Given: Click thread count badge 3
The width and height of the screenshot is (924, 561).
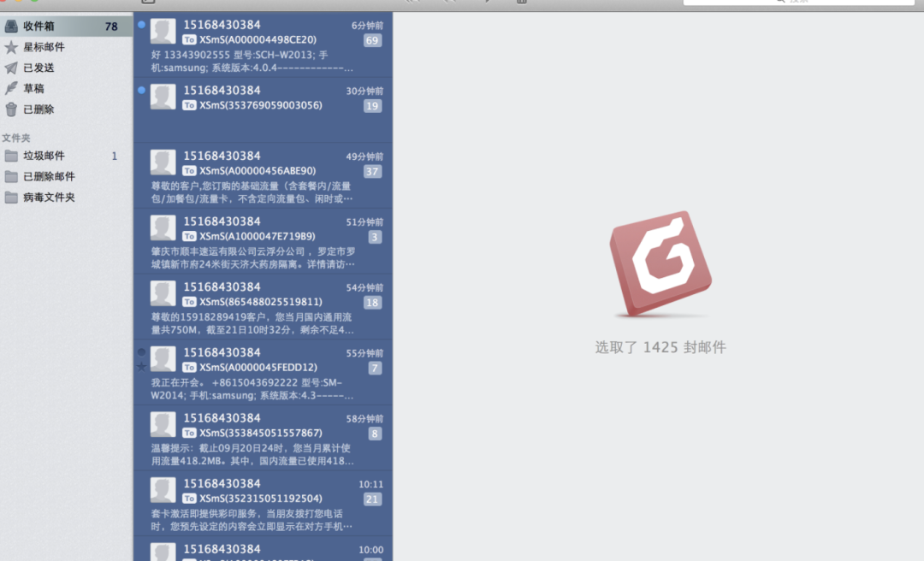Looking at the screenshot, I should click(x=375, y=237).
